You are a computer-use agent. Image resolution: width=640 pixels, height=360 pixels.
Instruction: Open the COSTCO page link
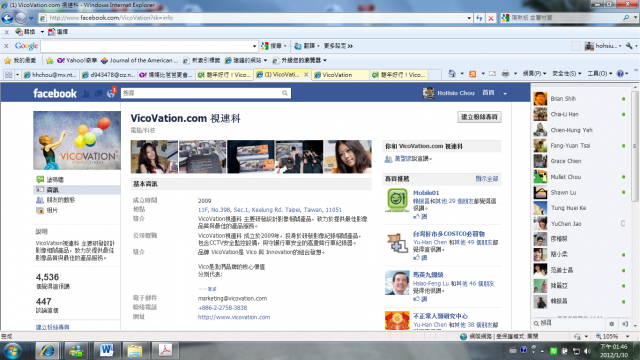(x=449, y=234)
